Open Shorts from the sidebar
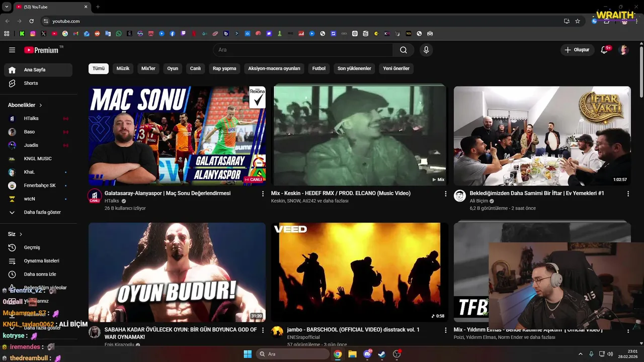Viewport: 644px width, 362px height. [38, 83]
